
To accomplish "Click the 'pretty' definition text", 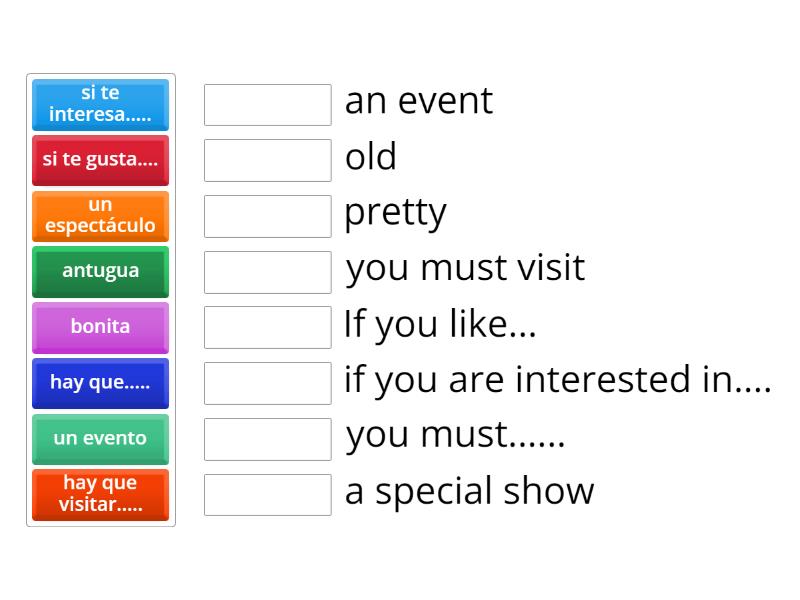I will click(395, 213).
